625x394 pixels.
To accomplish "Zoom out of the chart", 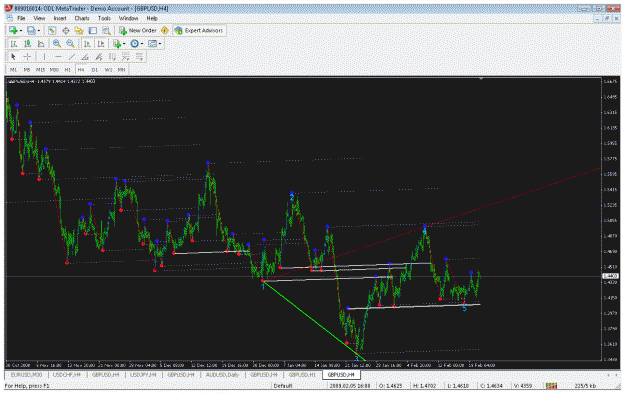I will click(x=70, y=43).
